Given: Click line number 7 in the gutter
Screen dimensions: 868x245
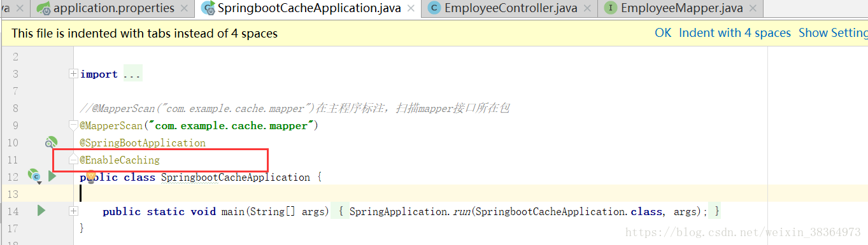Looking at the screenshot, I should point(15,92).
